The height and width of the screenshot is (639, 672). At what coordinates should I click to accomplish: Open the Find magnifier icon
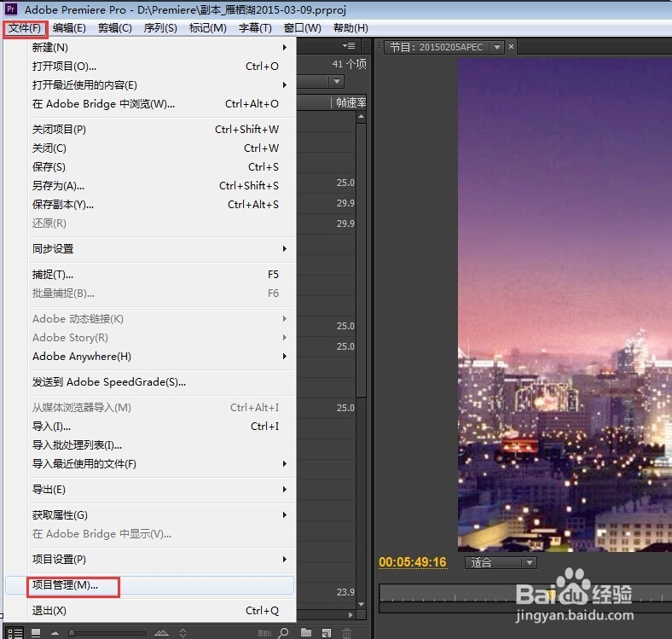(283, 633)
